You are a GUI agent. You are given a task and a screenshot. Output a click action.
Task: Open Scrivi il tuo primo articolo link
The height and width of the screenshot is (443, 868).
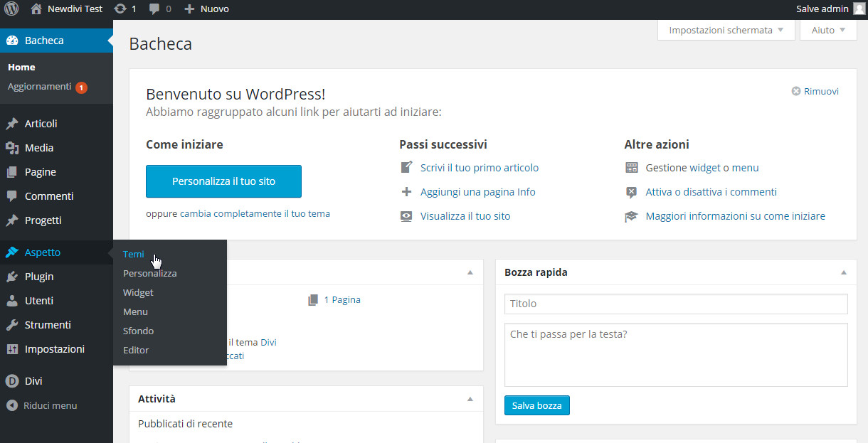coord(480,168)
